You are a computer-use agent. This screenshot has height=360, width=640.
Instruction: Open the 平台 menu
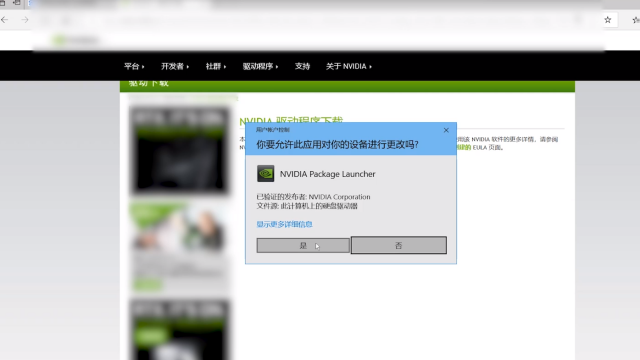coord(134,66)
